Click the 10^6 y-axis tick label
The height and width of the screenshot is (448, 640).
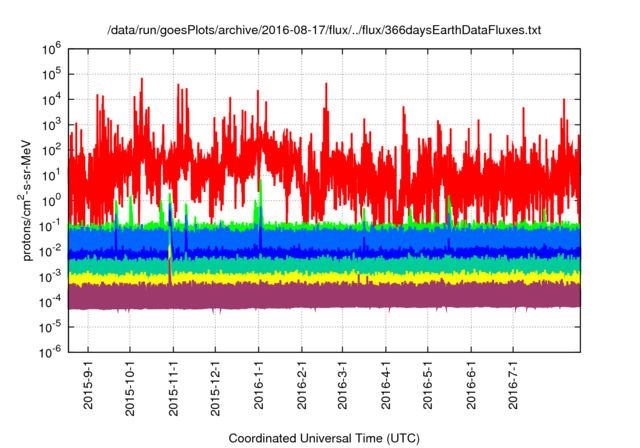pyautogui.click(x=51, y=50)
